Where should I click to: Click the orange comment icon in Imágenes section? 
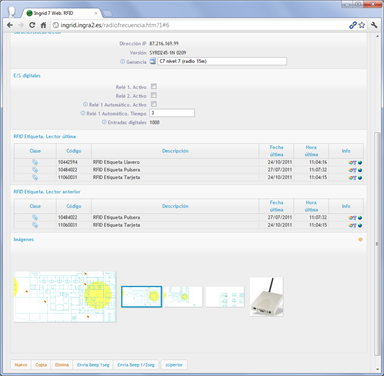pyautogui.click(x=360, y=240)
